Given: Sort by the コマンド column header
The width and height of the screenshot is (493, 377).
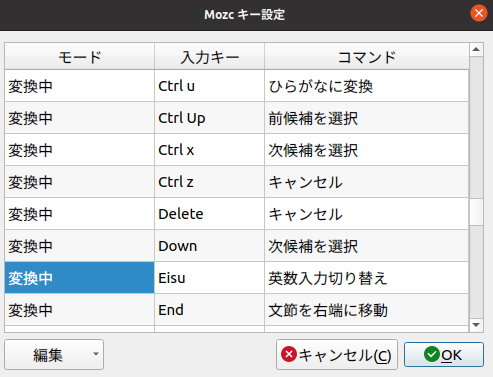Looking at the screenshot, I should point(367,56).
